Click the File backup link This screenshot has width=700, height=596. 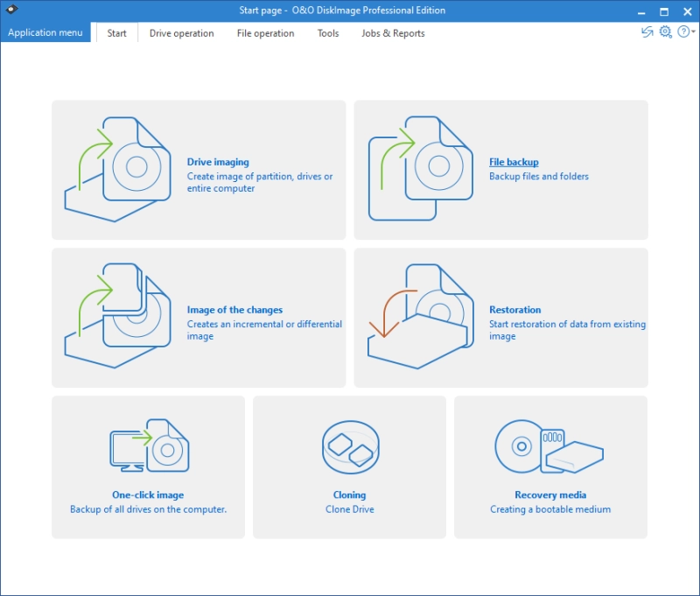tap(514, 162)
